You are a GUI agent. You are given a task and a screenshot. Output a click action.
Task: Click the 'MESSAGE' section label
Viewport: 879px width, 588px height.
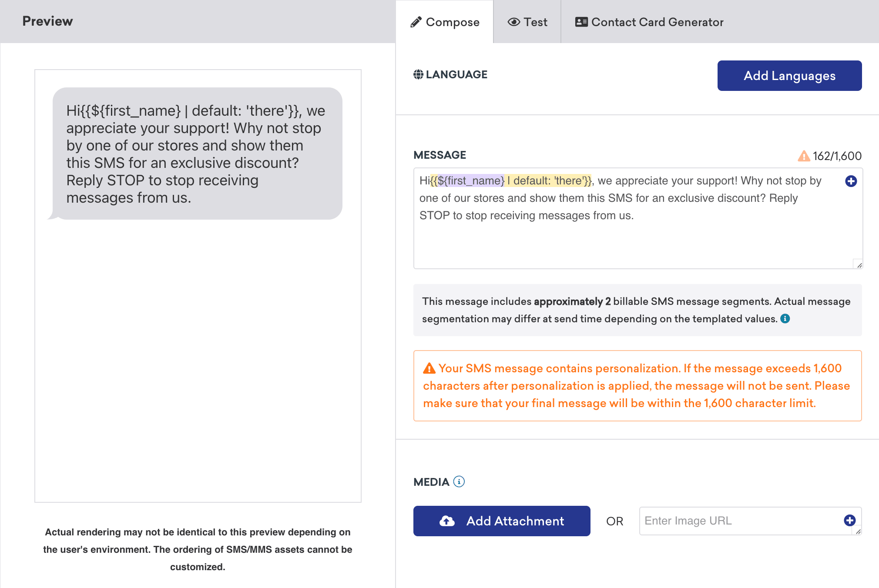tap(439, 155)
